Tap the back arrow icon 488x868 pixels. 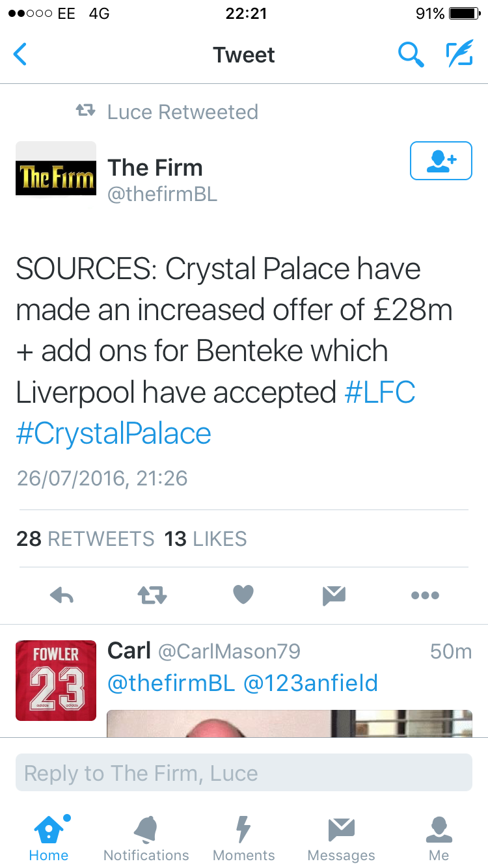coord(21,55)
